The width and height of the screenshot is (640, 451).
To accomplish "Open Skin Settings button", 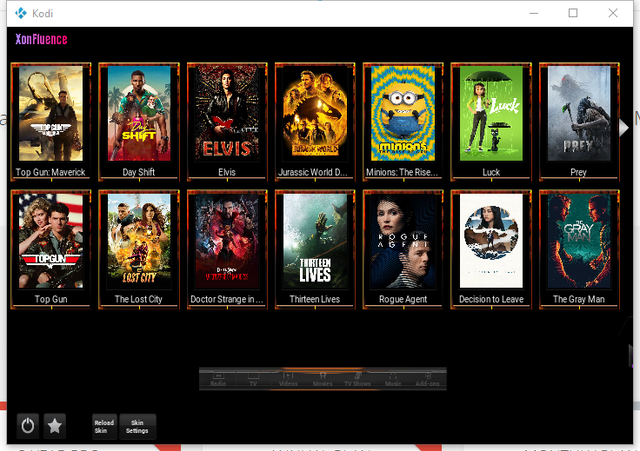I will pos(137,427).
